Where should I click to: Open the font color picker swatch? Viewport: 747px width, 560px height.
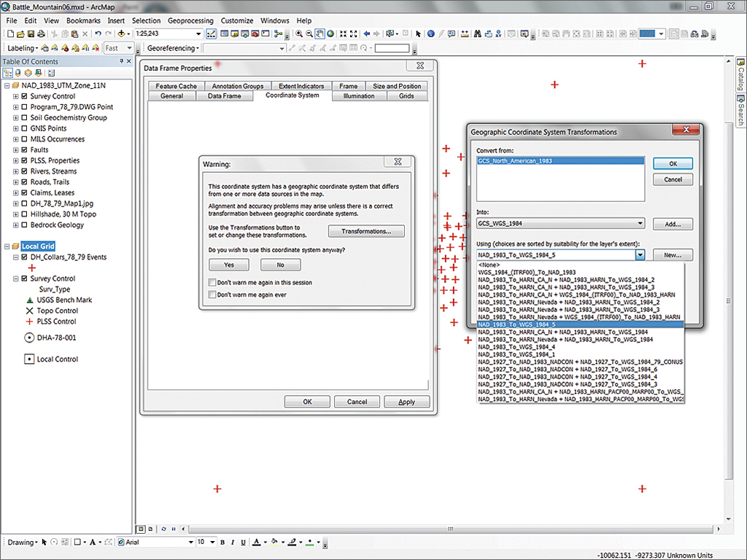pos(255,542)
